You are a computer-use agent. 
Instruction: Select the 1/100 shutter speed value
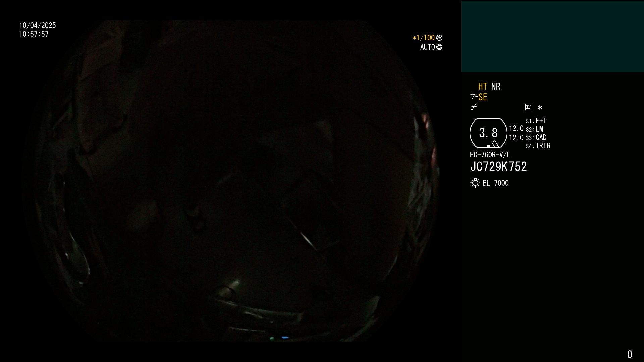coord(423,38)
